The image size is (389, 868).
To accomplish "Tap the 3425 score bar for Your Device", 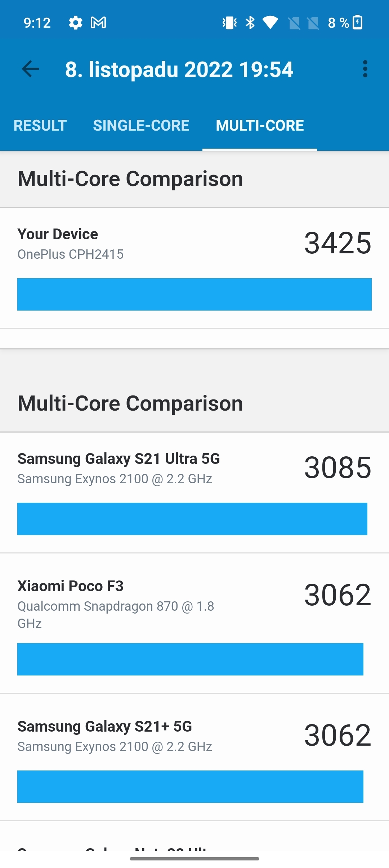I will pyautogui.click(x=194, y=294).
